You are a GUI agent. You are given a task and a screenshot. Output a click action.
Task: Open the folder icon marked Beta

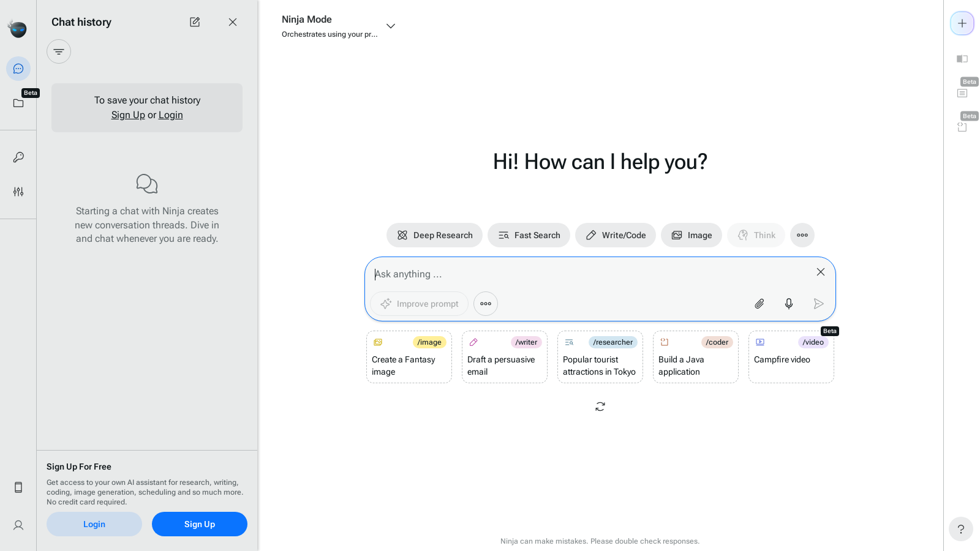pyautogui.click(x=18, y=103)
